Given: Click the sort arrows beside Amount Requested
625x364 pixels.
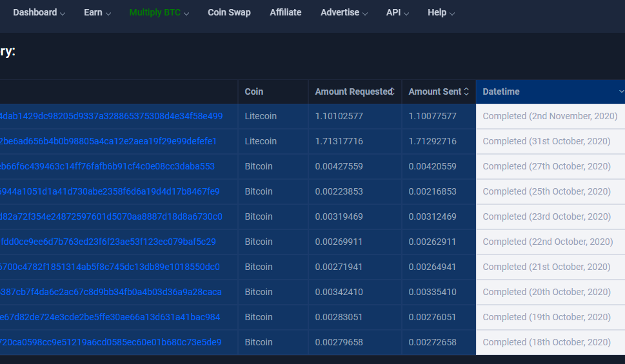Looking at the screenshot, I should [392, 91].
